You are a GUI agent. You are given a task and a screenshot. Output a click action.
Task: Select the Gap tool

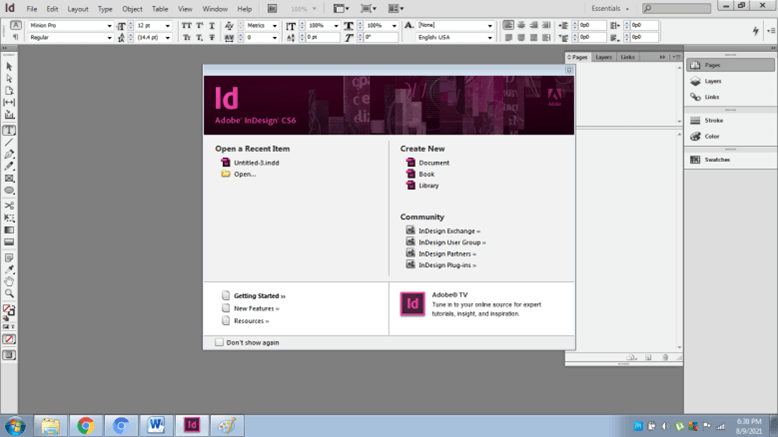tap(9, 103)
